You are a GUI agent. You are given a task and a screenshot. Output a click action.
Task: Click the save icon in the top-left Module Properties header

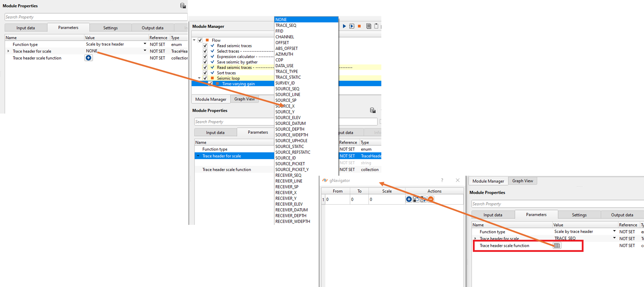(x=183, y=6)
